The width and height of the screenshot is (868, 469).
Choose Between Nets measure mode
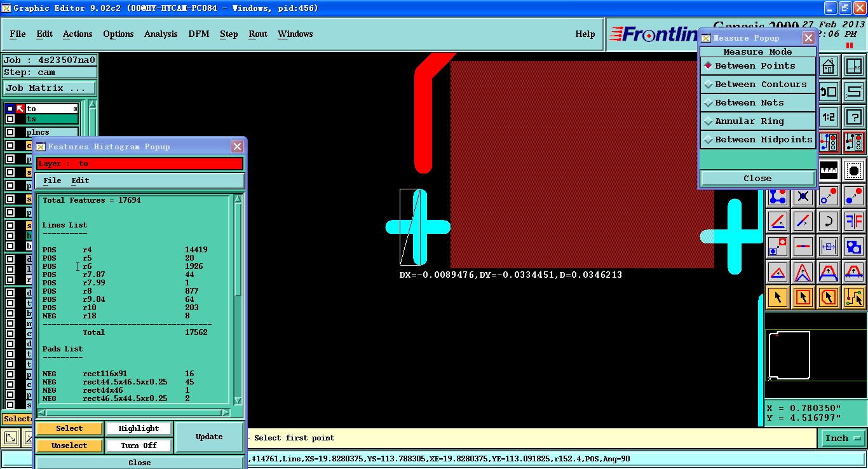coord(757,103)
